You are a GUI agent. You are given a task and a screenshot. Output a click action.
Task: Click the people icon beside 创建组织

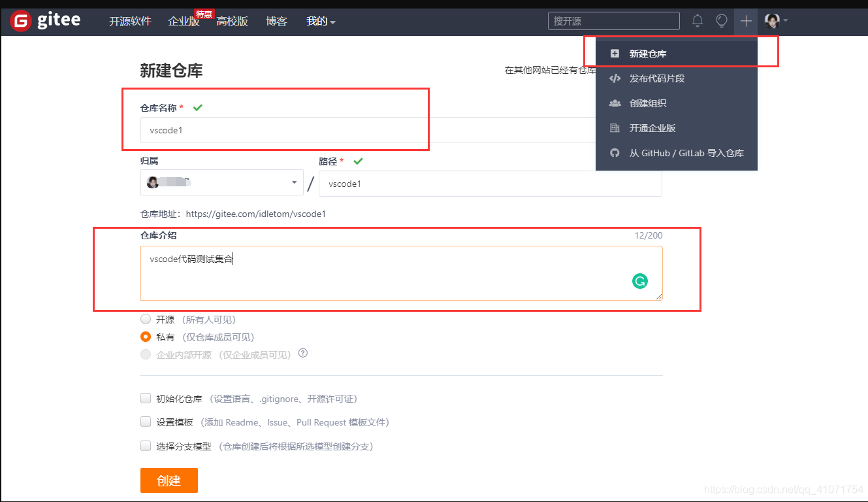coord(615,103)
